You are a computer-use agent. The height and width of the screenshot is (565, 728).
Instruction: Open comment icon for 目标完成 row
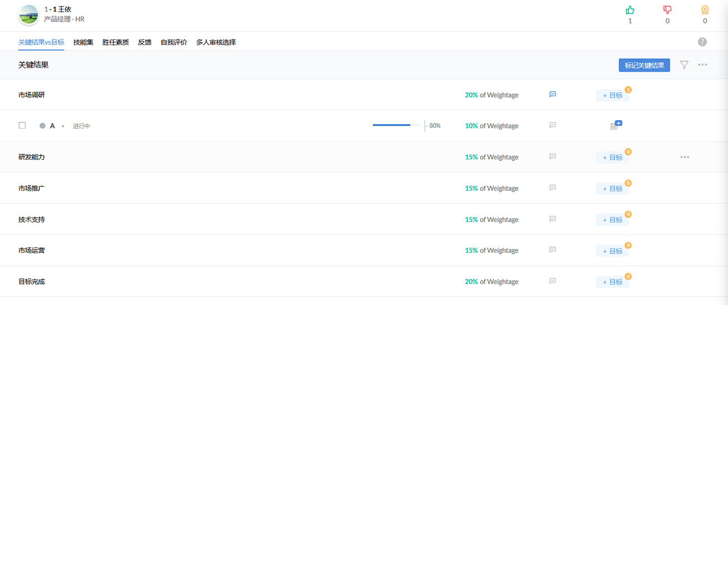(552, 281)
